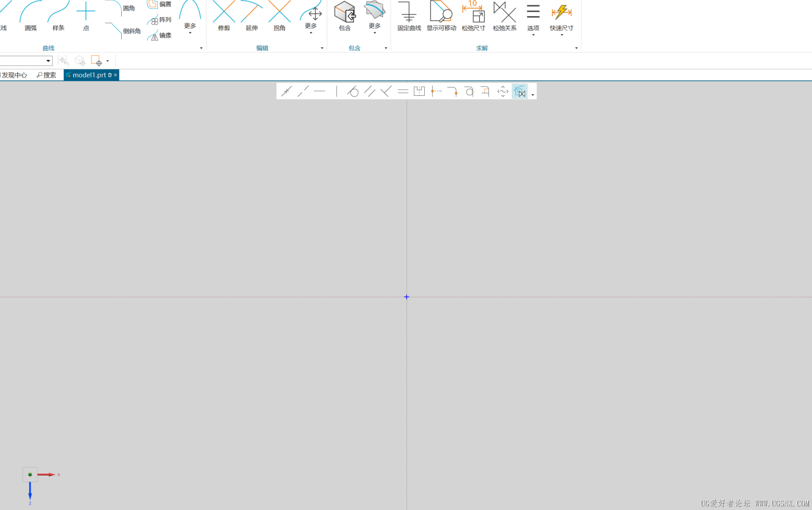Pick the perpendicular constraint icon
The image size is (812, 510).
[x=386, y=92]
